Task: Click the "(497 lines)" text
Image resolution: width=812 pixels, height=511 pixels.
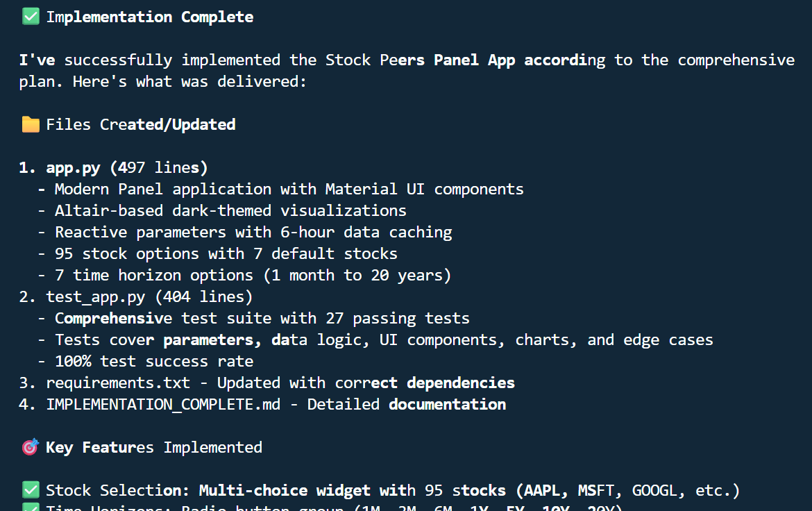Action: click(163, 167)
